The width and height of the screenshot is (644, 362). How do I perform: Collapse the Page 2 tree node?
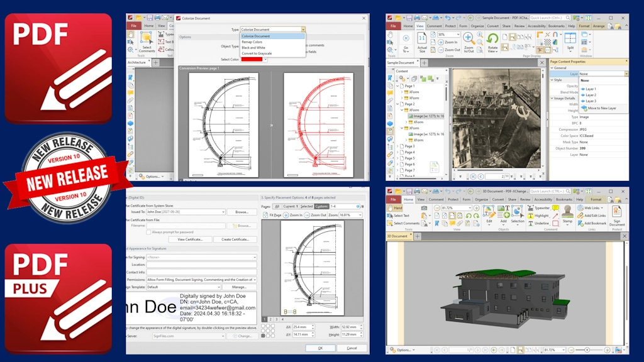(398, 104)
